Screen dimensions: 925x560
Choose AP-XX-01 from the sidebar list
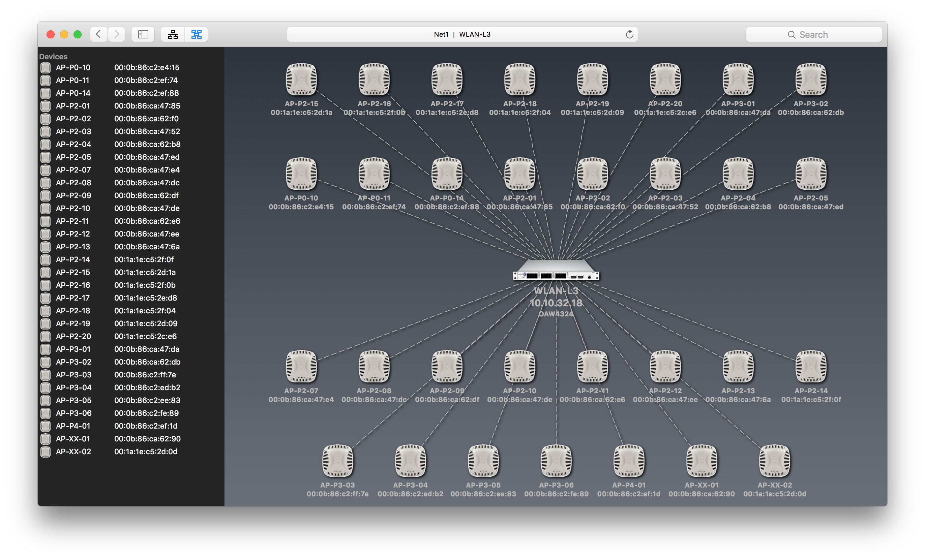(x=73, y=438)
